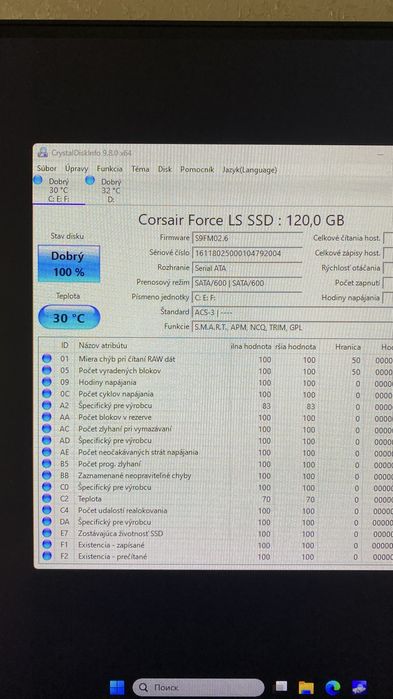Open Task View from the taskbar
393x699 pixels.
coord(281,686)
